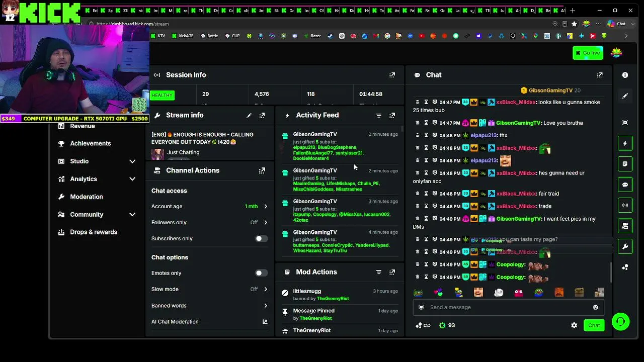Pop out the Stream info panel
Viewport: 644px width, 362px height.
262,116
